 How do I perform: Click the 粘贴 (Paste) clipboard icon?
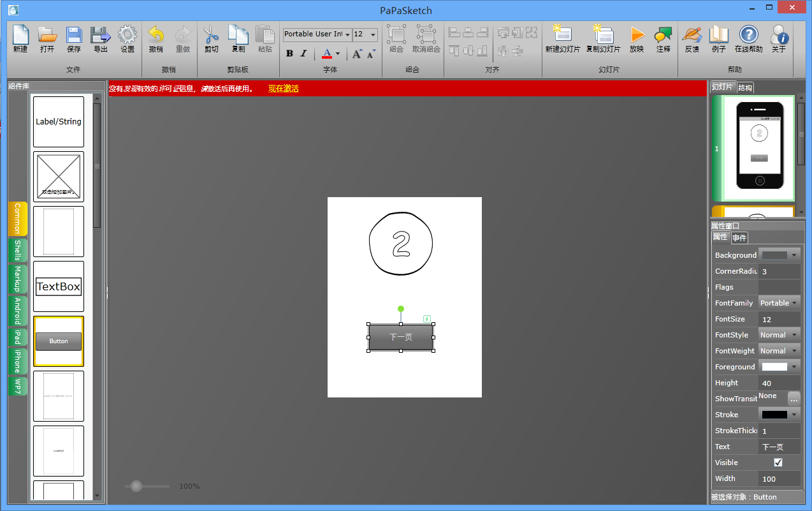[265, 35]
